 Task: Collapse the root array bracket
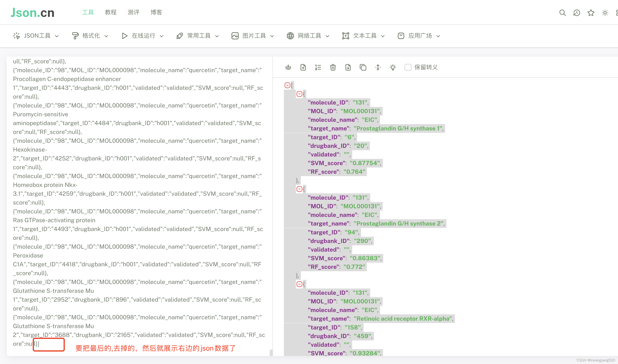(x=287, y=85)
